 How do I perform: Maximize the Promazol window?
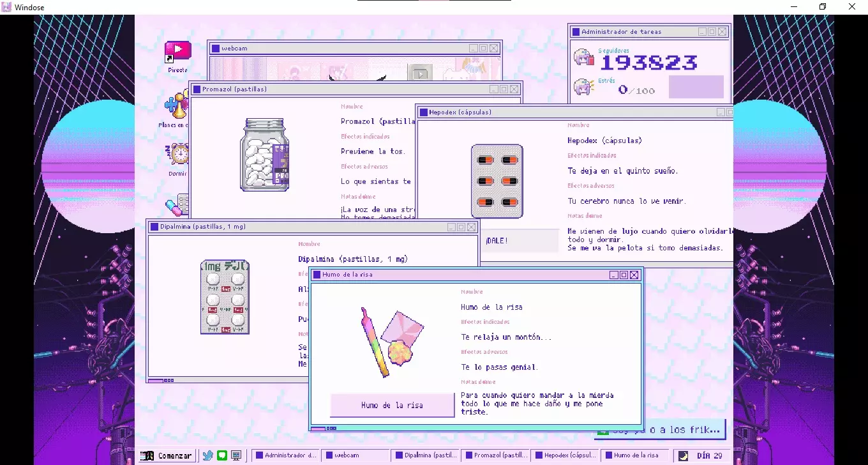click(504, 89)
